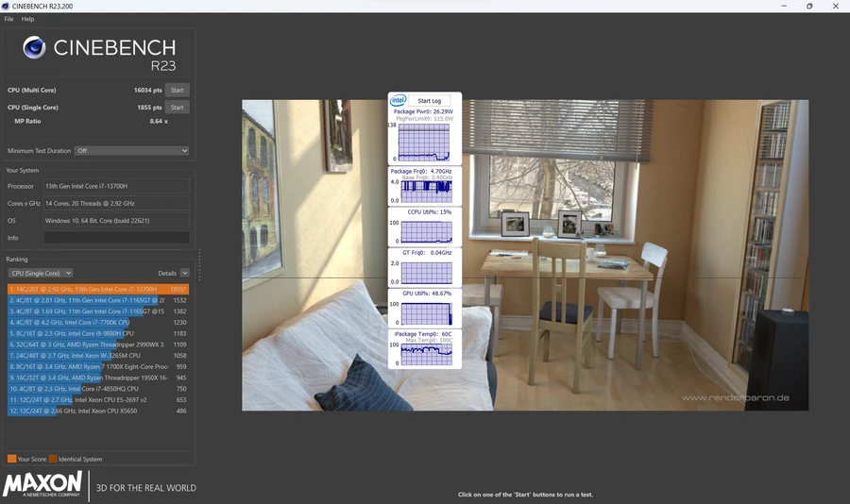Click Start Log in the Intel widget

click(x=430, y=101)
